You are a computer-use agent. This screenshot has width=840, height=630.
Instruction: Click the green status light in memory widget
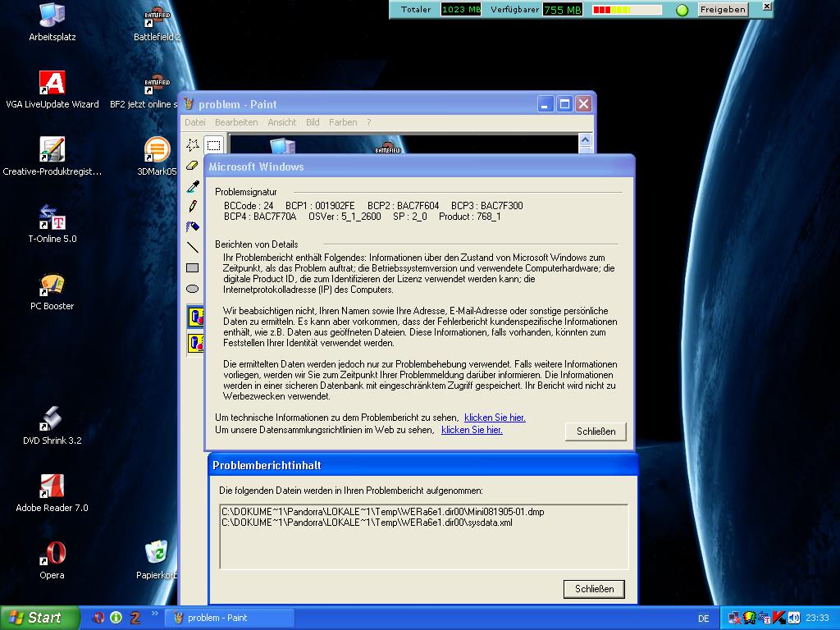tap(682, 10)
